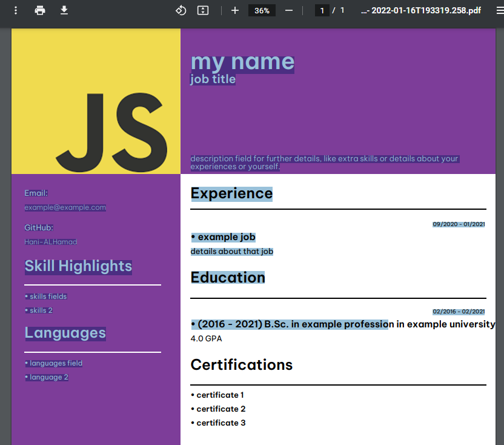
Task: Select the 'Skill Highlights' heading
Action: point(78,266)
